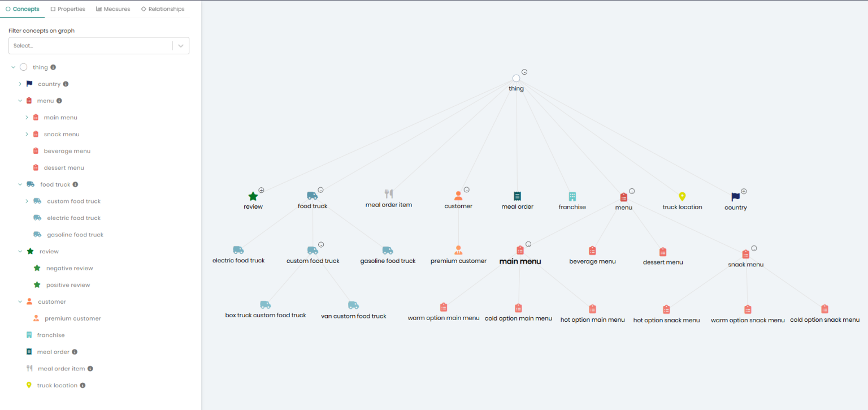This screenshot has height=410, width=868.
Task: Click the info badge beside truck location
Action: pyautogui.click(x=84, y=385)
